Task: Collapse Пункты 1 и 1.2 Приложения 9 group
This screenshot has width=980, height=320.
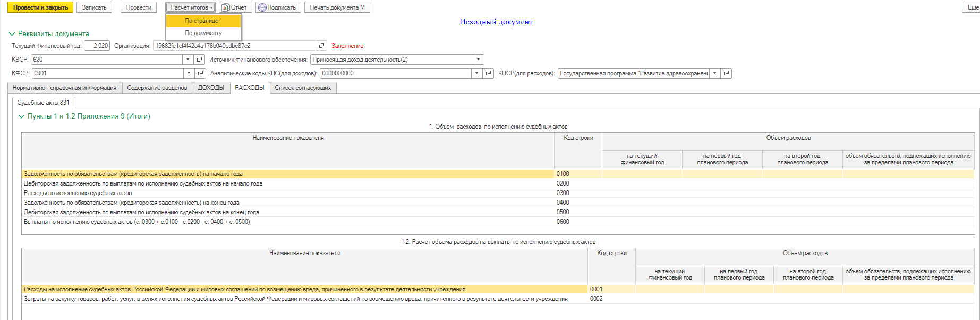Action: (x=21, y=116)
